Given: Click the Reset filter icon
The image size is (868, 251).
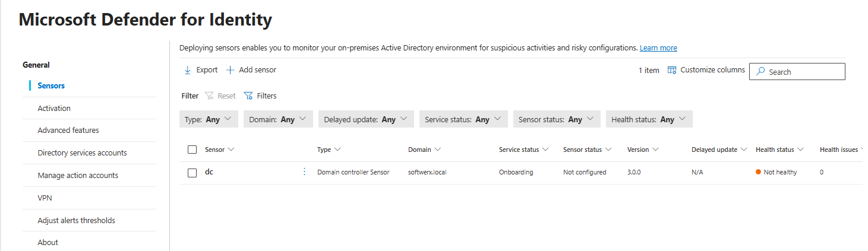Looking at the screenshot, I should [x=209, y=96].
